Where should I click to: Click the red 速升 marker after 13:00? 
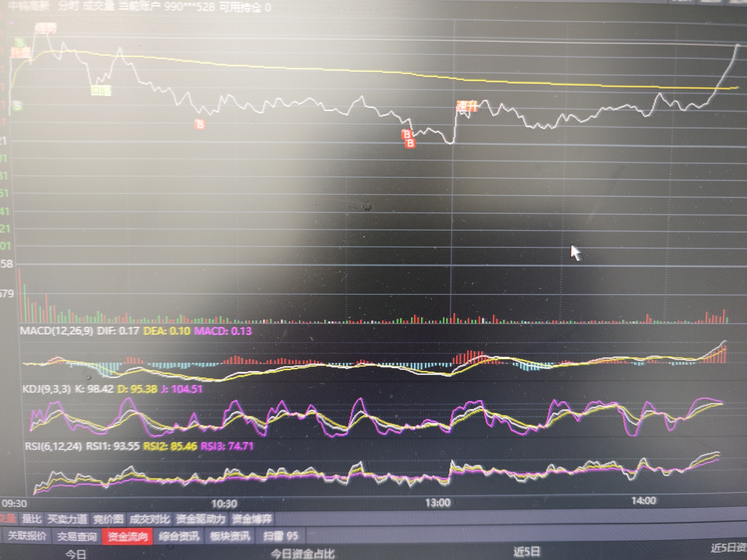click(x=467, y=106)
